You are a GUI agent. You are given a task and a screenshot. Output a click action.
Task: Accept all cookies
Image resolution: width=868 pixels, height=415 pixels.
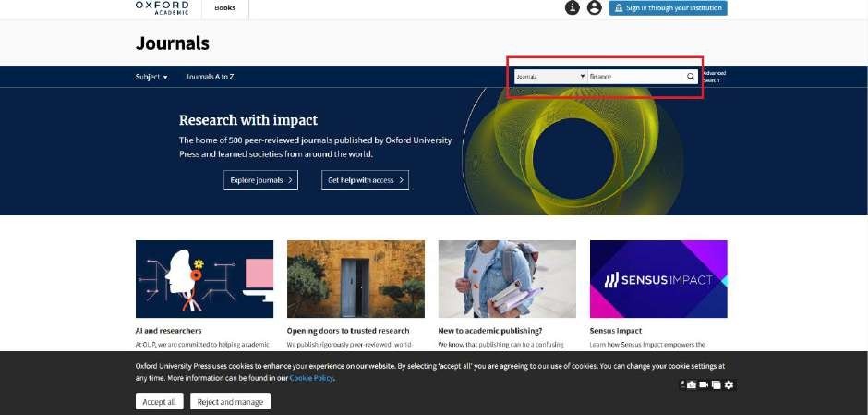coord(159,402)
